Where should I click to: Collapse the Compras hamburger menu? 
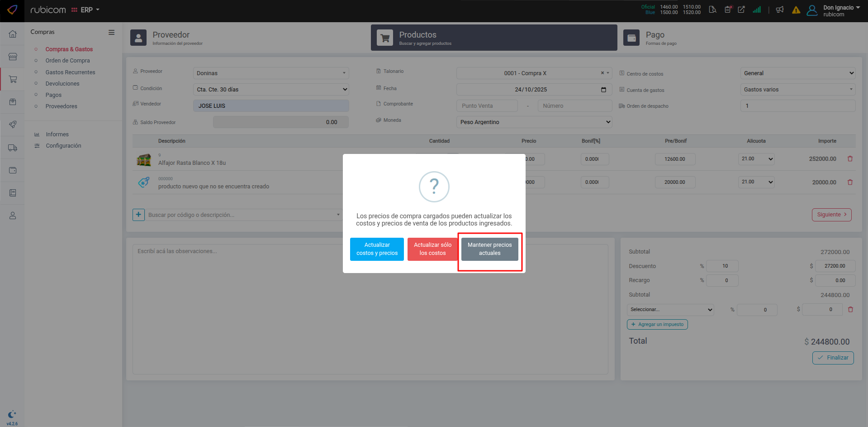(111, 32)
